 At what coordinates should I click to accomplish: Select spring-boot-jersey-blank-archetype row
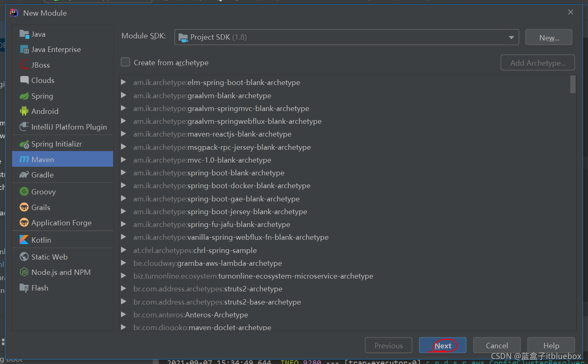(344, 211)
